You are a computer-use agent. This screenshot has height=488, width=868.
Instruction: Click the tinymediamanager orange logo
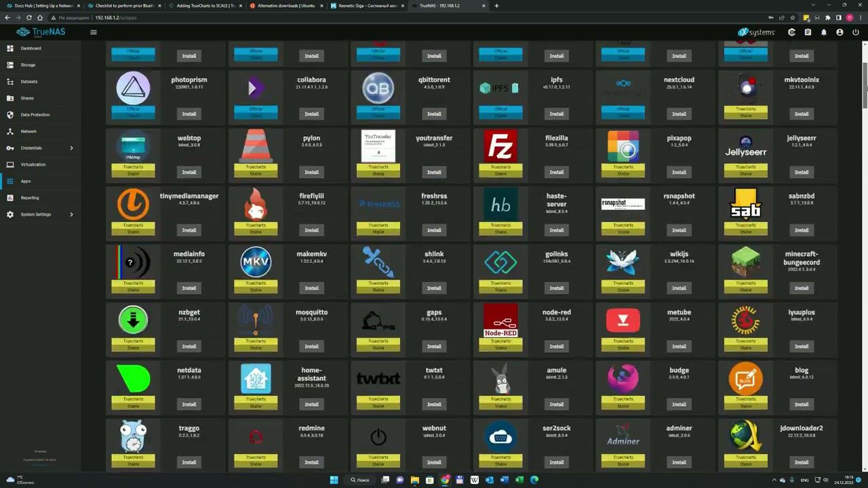(x=133, y=204)
